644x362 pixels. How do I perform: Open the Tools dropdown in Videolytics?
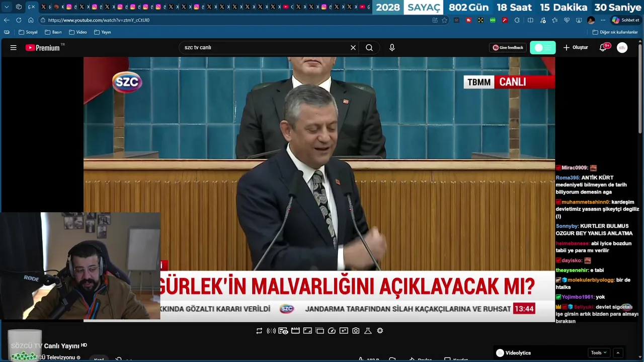pos(599,353)
